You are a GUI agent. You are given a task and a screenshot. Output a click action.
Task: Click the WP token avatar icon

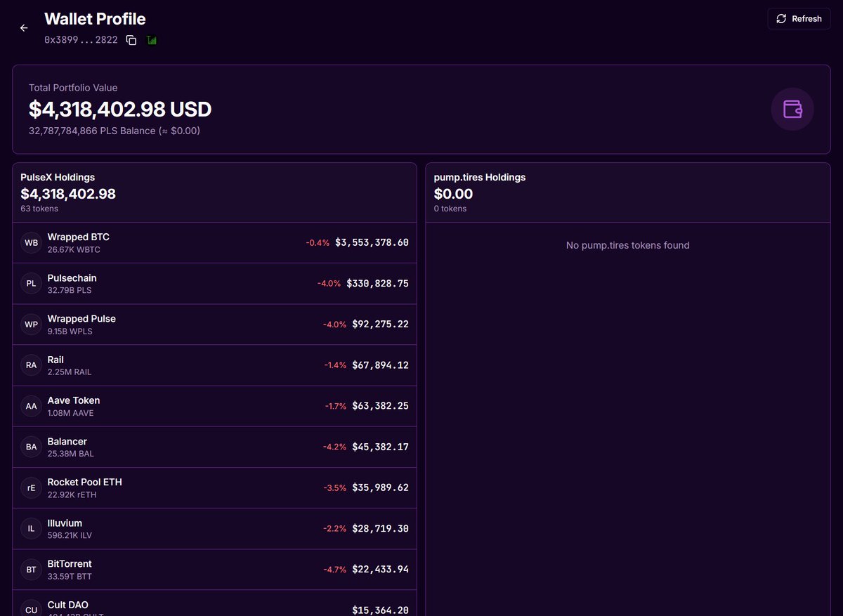pos(31,325)
